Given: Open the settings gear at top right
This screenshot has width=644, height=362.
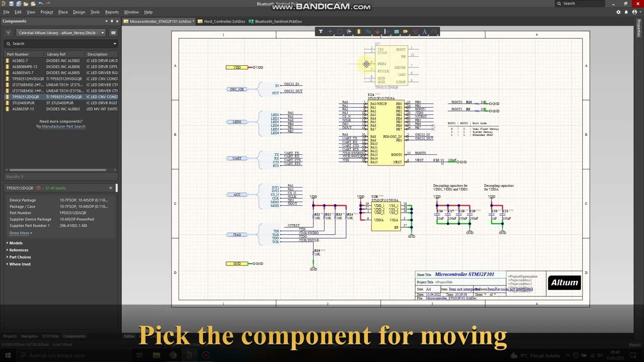Looking at the screenshot, I should pos(618,12).
